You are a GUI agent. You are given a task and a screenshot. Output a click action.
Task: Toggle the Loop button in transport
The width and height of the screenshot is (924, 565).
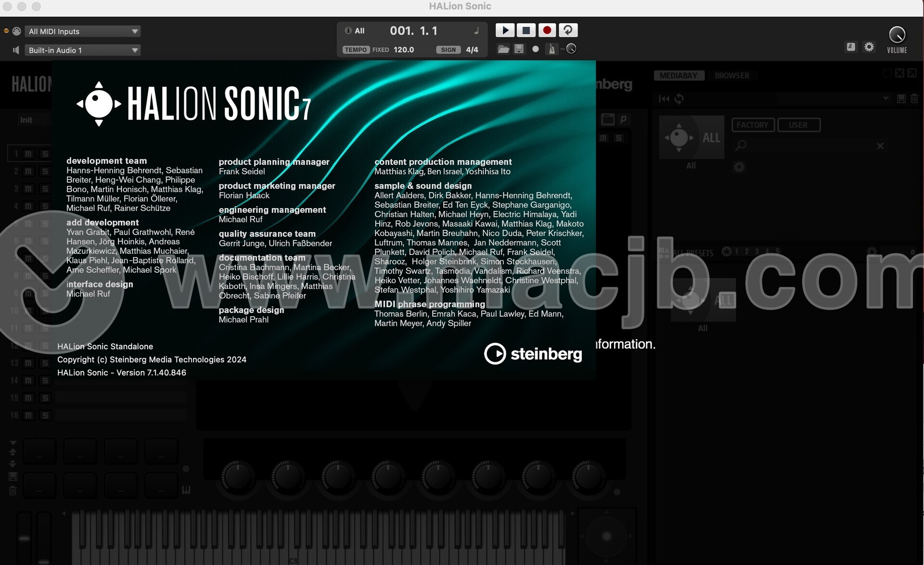568,30
